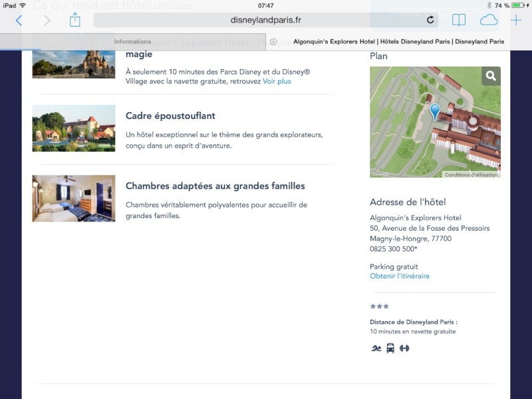This screenshot has width=532, height=399.
Task: Tap the Wi-Fi status icon
Action: [x=23, y=5]
